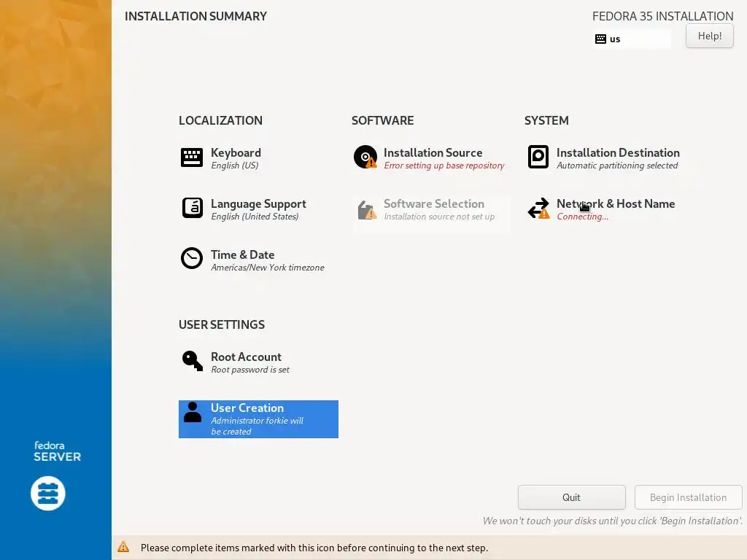Click the User Creation person icon
Viewport: 747px width, 560px height.
point(193,413)
